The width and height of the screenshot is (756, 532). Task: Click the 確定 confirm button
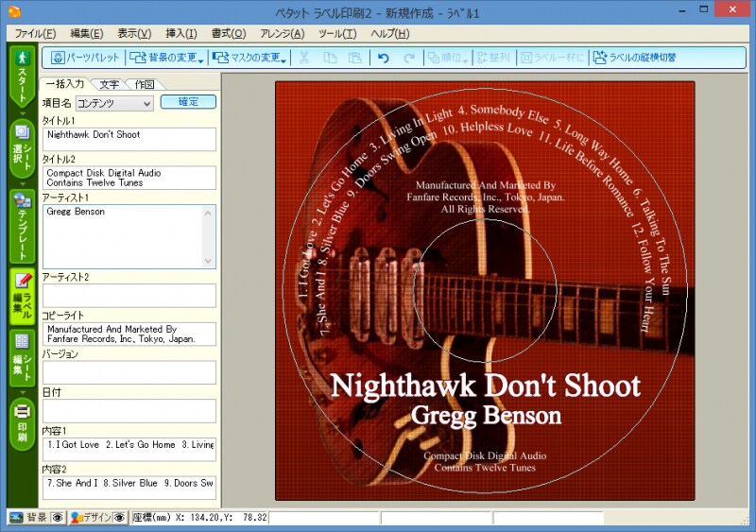[x=188, y=102]
